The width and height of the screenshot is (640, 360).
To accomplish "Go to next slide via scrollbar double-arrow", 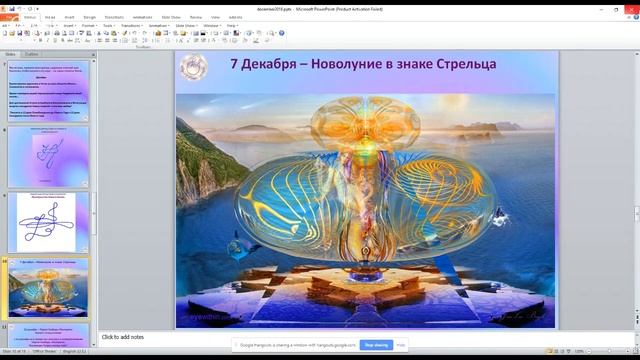I will (637, 321).
